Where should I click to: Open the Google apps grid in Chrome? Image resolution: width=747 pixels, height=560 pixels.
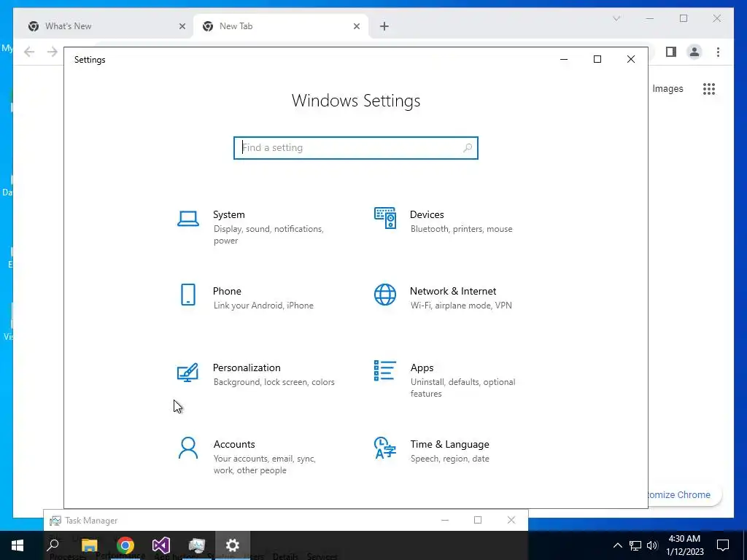click(709, 89)
